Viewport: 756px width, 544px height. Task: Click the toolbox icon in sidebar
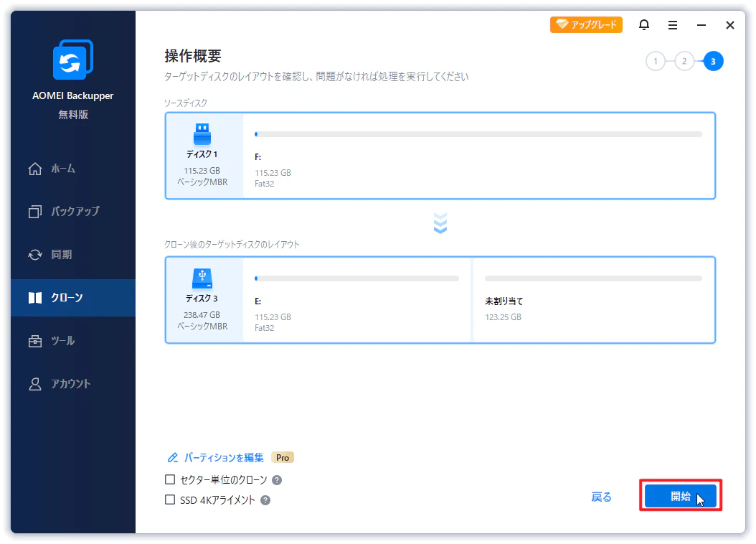click(34, 341)
